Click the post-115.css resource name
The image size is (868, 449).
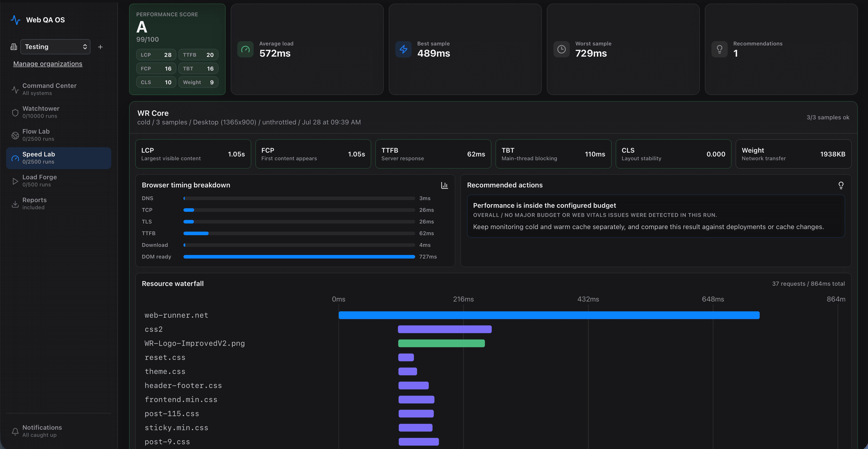172,414
